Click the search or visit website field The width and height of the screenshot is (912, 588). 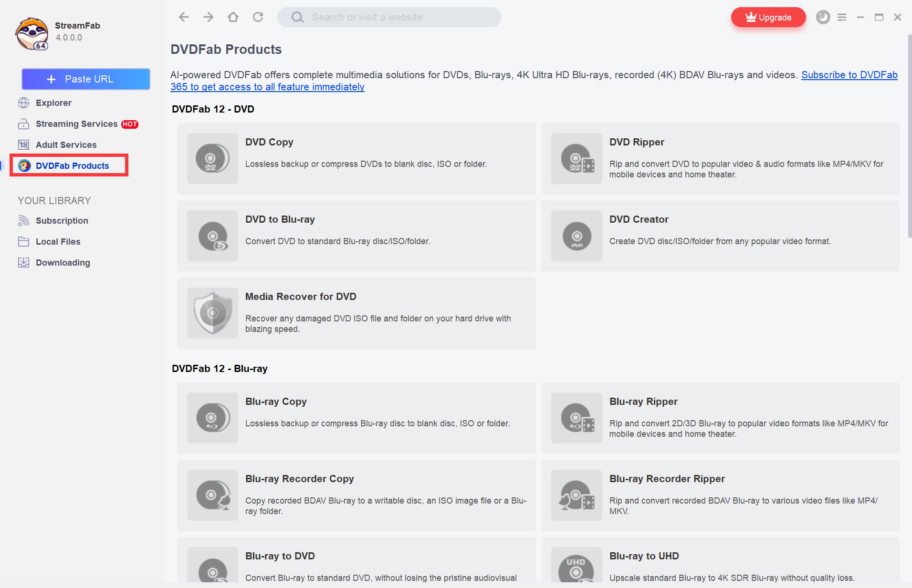tap(389, 17)
